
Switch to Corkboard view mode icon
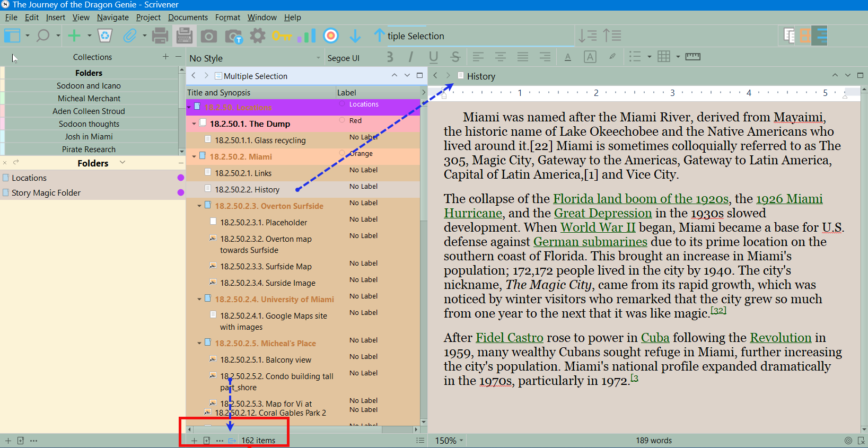805,36
